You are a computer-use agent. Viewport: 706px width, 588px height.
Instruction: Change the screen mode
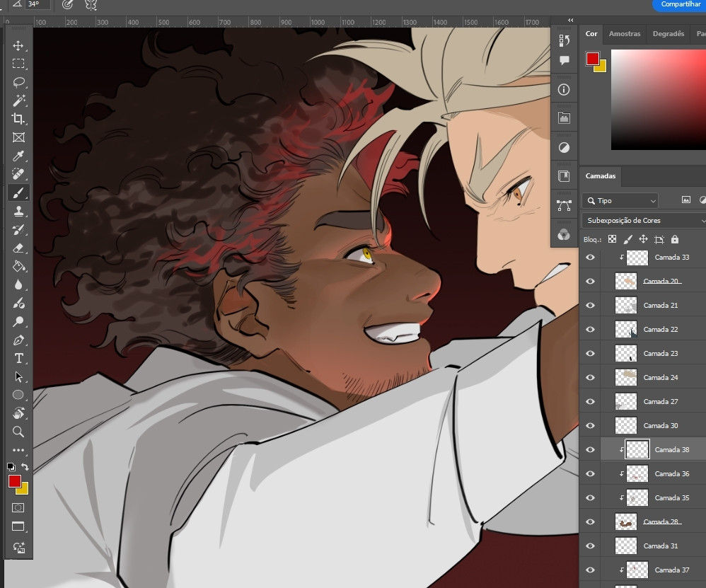tap(18, 526)
